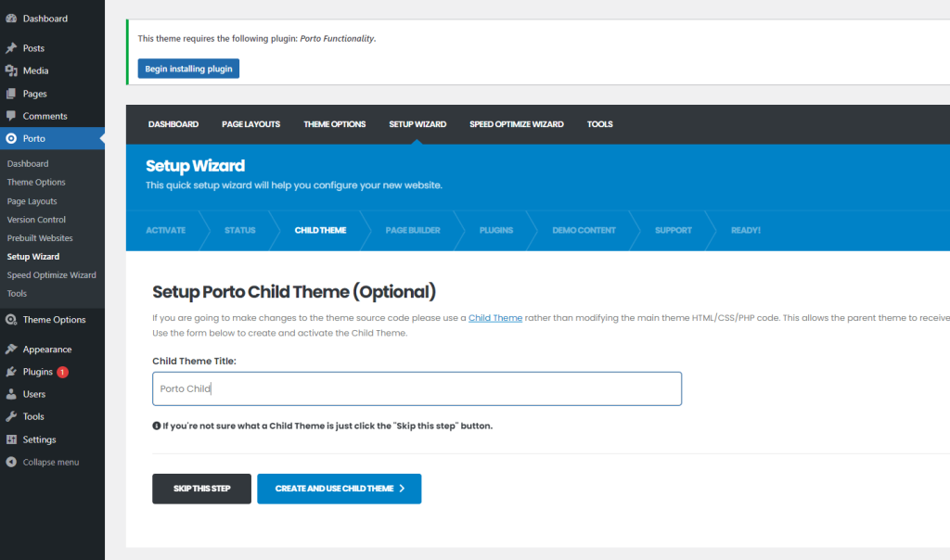Switch to THEME OPTIONS tab in header
Viewport: 950px width, 560px height.
(334, 124)
